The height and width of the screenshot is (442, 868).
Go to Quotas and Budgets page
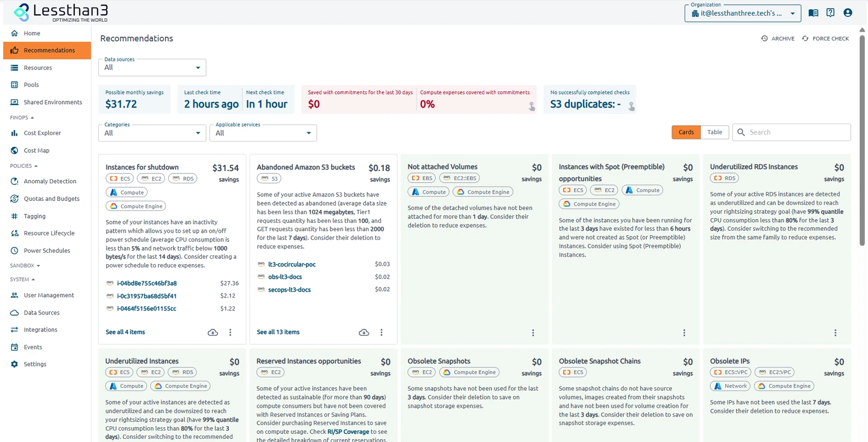(x=47, y=198)
